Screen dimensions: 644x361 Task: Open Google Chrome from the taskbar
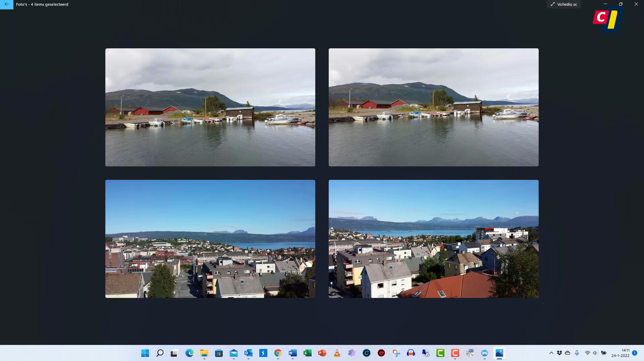278,353
